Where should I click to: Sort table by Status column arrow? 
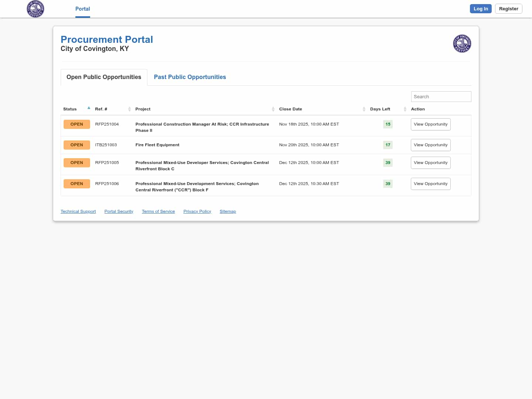point(89,109)
